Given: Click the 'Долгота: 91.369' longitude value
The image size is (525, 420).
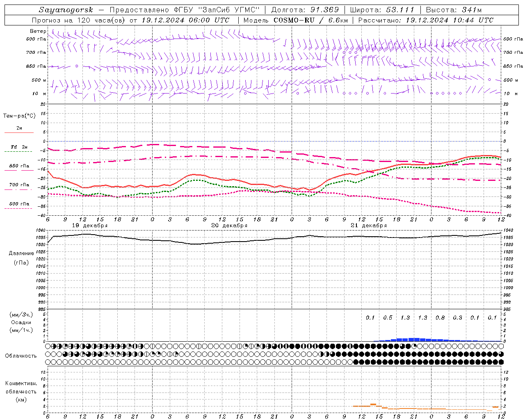Looking at the screenshot, I should pyautogui.click(x=305, y=10).
